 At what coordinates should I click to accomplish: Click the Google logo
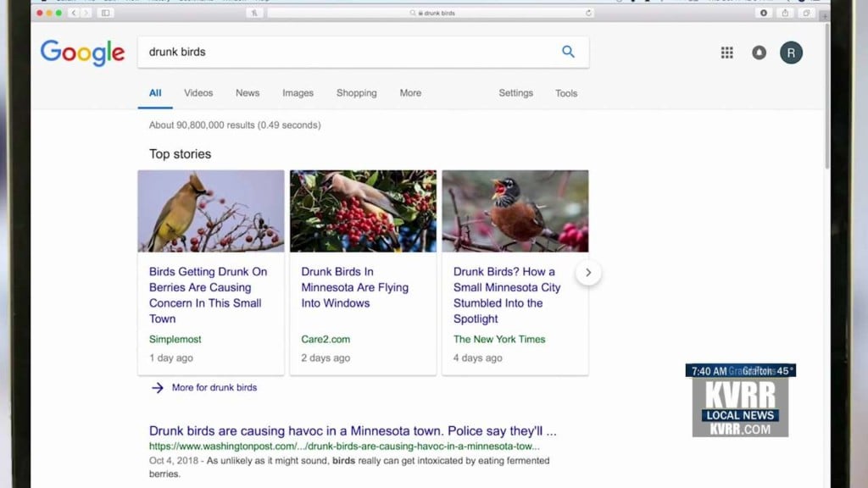(x=82, y=53)
